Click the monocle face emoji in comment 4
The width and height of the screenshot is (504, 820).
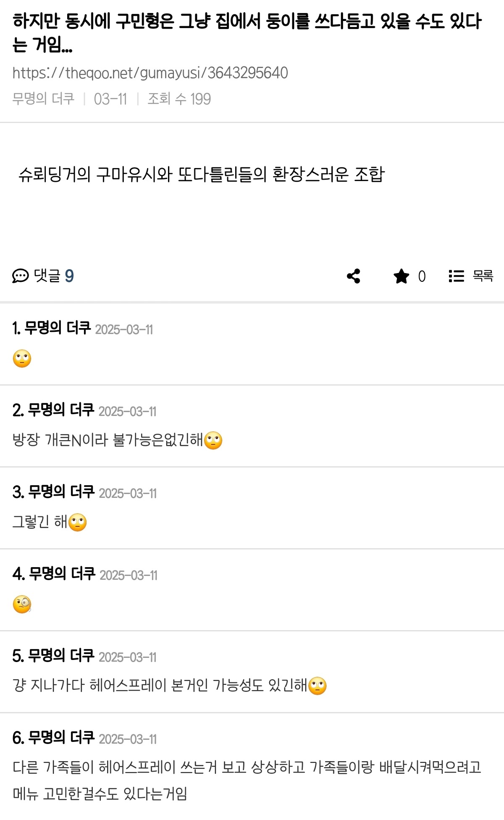pos(22,604)
